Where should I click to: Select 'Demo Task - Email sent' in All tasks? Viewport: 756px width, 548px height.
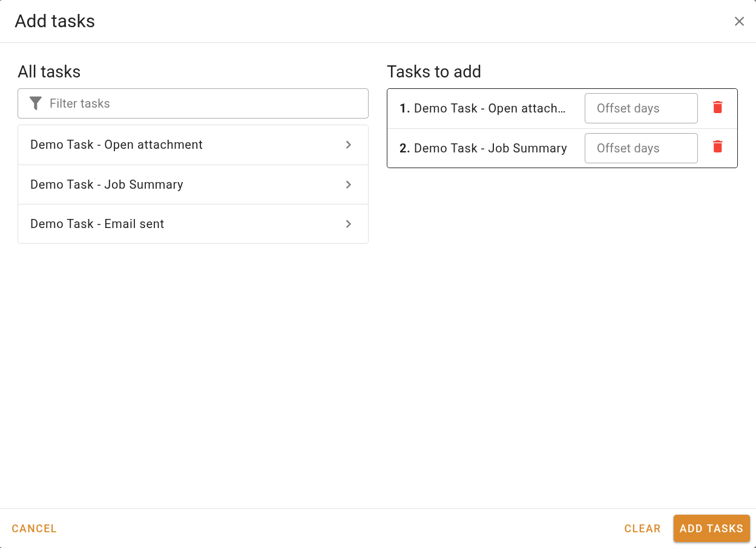[x=193, y=224]
